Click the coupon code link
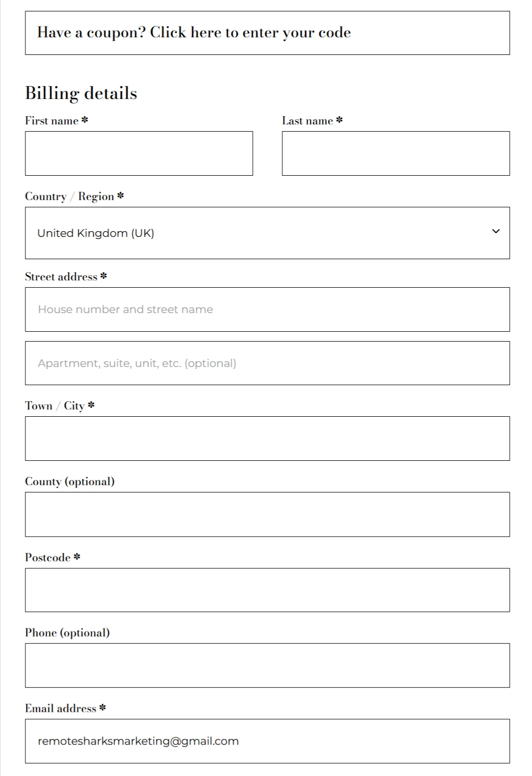Viewport: 532px width, 776px height. 250,33
